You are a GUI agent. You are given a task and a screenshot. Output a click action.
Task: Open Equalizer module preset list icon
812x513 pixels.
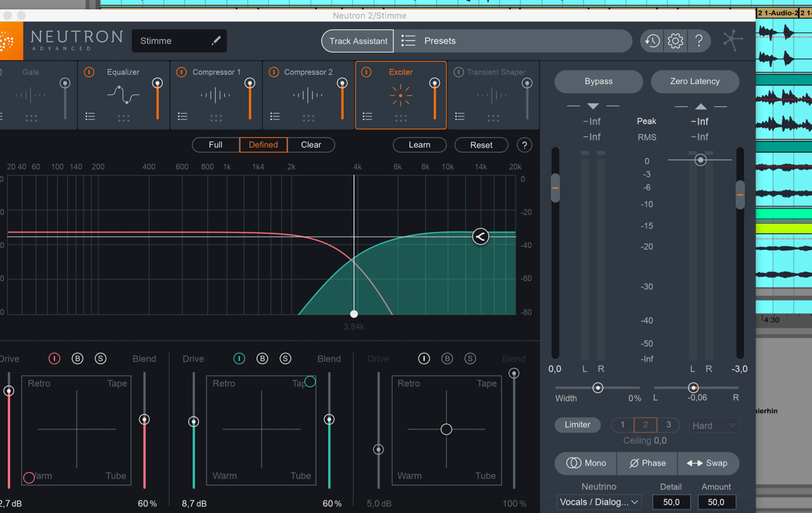click(x=90, y=117)
